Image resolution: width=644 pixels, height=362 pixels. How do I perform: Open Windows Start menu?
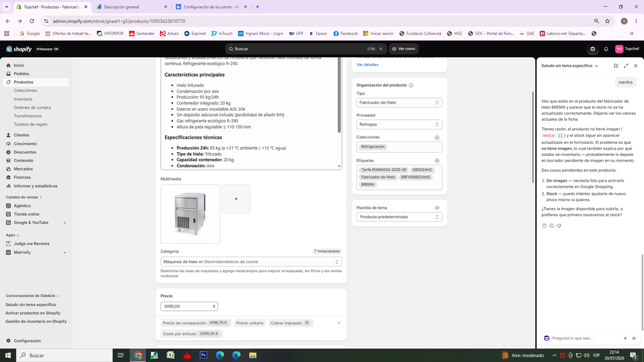point(8,356)
